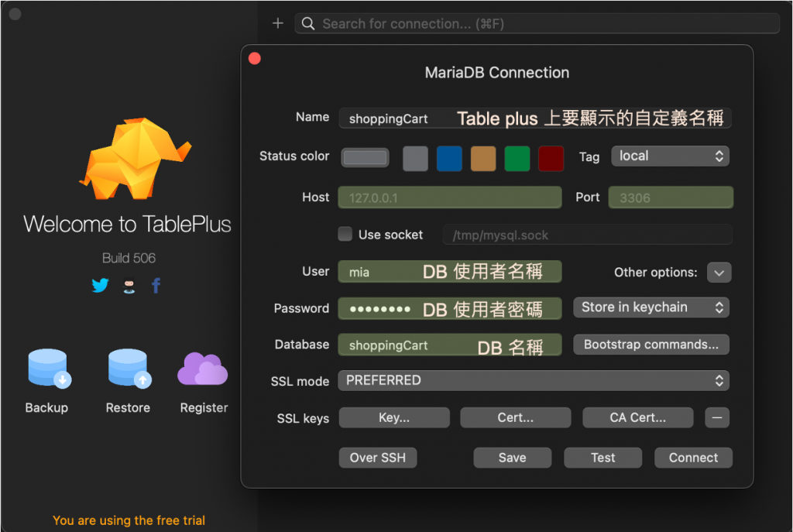Click the socket path field /tmp/mysql.sock

[587, 235]
